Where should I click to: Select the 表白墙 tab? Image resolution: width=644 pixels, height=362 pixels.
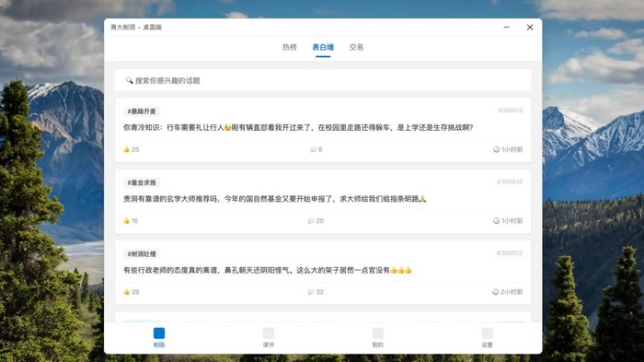(323, 47)
